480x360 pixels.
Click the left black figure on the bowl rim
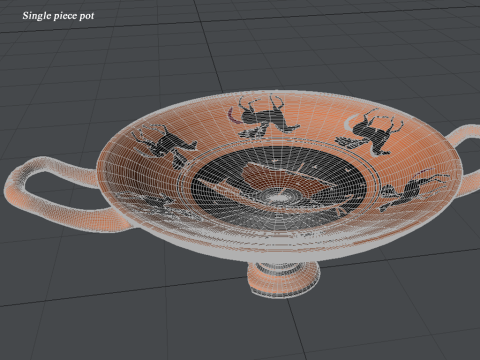point(164,146)
